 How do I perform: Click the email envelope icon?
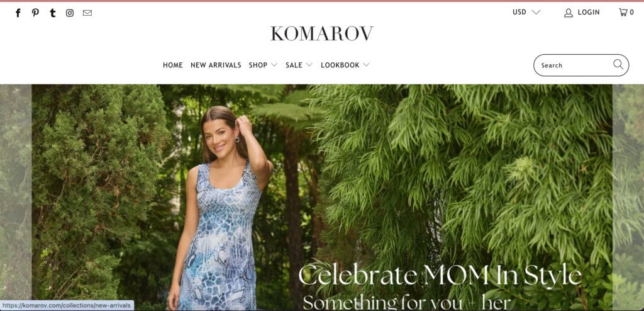click(x=87, y=13)
